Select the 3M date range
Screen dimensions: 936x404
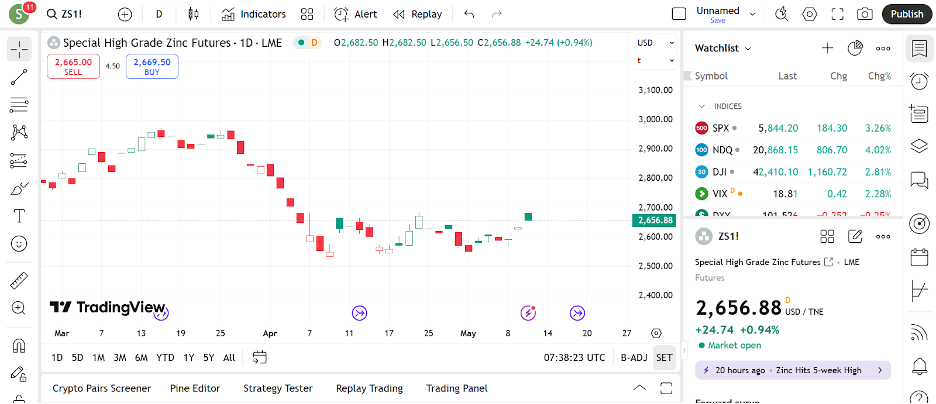120,357
